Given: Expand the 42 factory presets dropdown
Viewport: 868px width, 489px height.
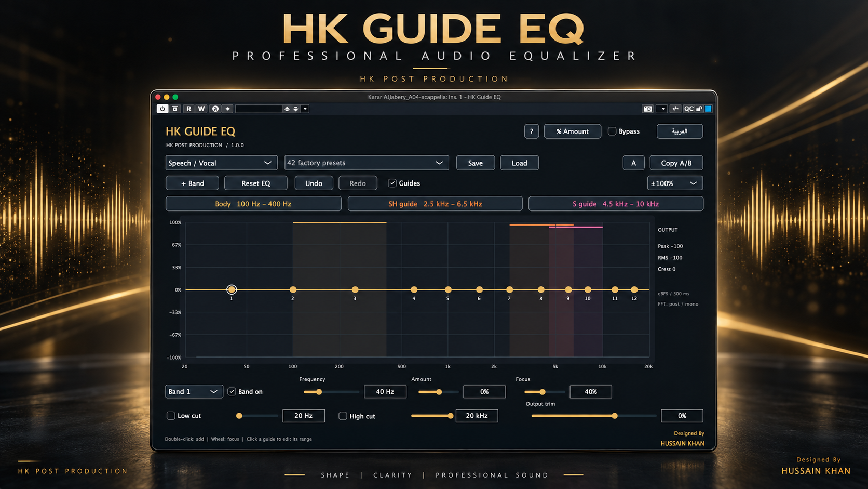Looking at the screenshot, I should tap(367, 163).
